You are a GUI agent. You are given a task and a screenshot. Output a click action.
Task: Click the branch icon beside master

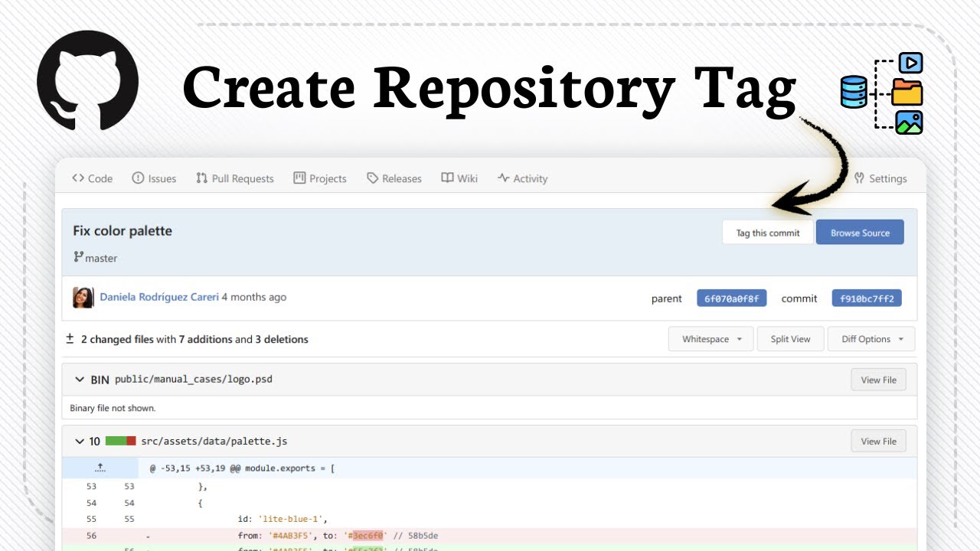coord(77,257)
